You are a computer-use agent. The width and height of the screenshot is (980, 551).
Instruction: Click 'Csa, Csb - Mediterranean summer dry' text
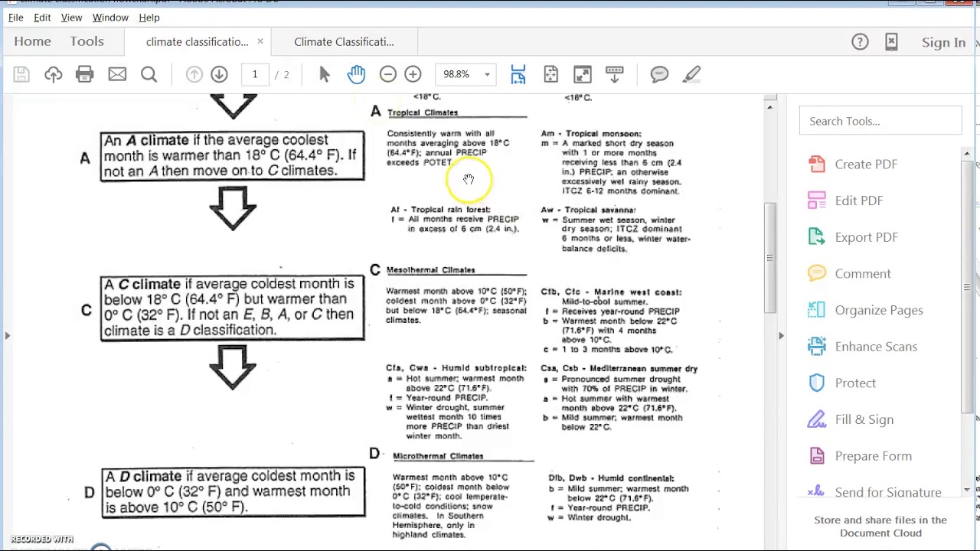pos(619,369)
